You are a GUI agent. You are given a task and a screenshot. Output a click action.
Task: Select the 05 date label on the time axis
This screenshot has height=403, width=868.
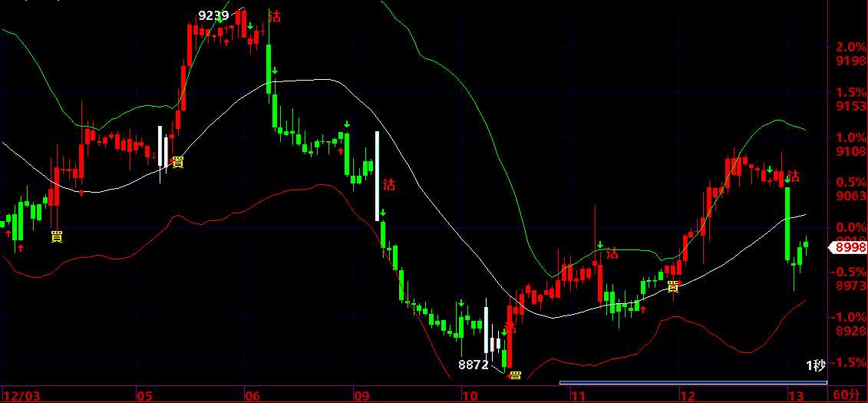pyautogui.click(x=146, y=396)
